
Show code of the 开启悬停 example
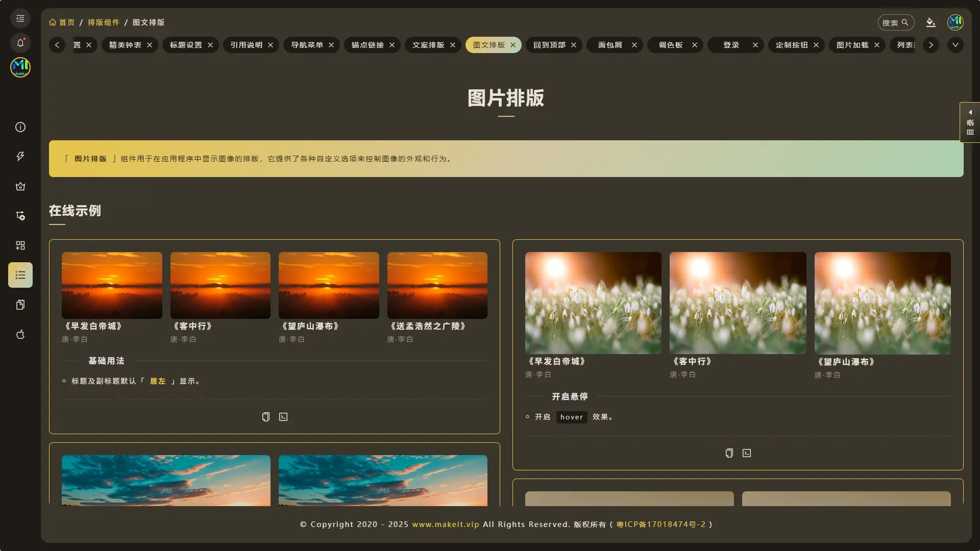pos(747,453)
